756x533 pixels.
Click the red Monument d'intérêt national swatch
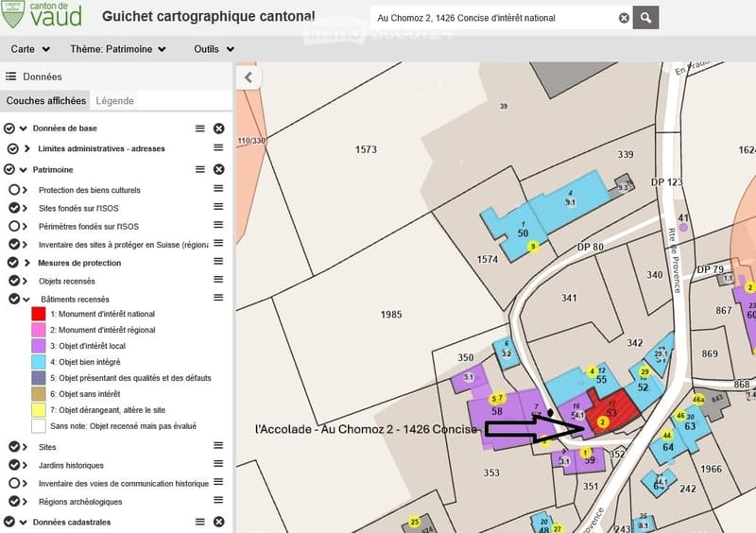tap(39, 314)
